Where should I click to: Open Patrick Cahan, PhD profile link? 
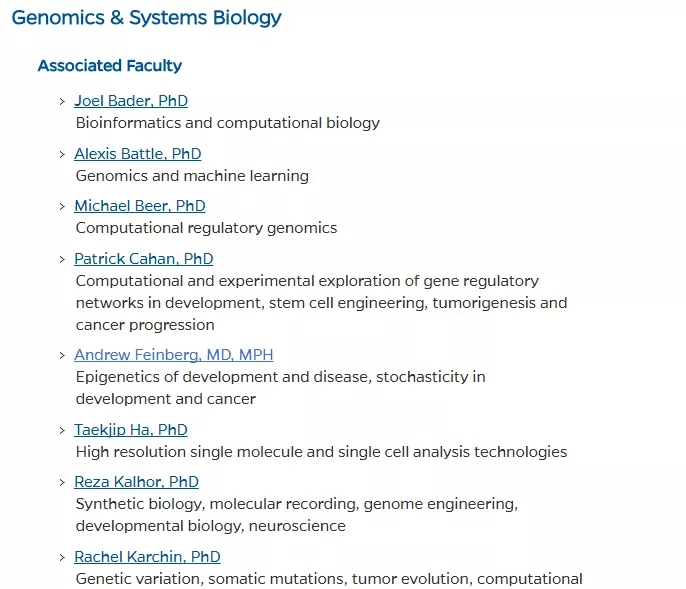click(144, 259)
